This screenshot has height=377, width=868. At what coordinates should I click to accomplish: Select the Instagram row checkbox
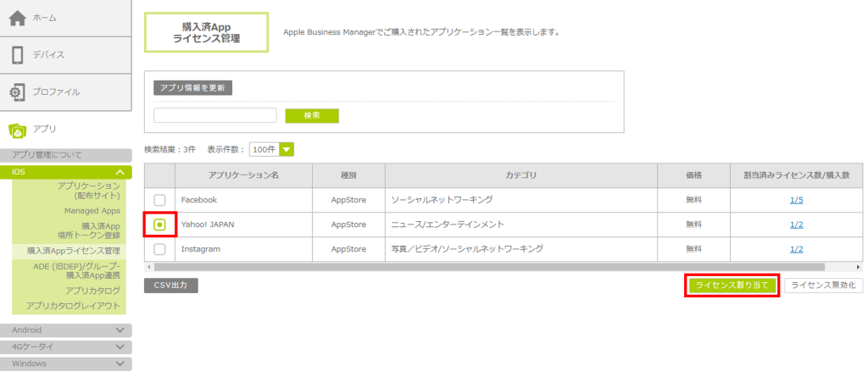click(159, 249)
